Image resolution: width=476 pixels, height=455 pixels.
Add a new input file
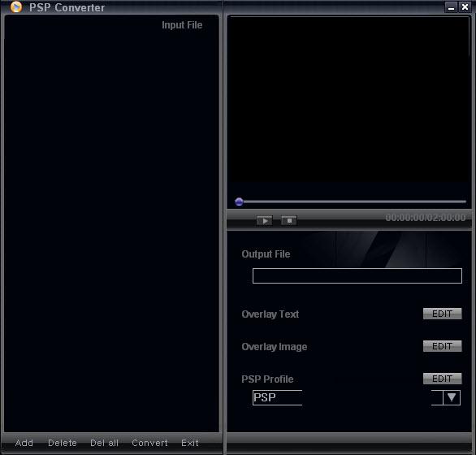pyautogui.click(x=24, y=443)
